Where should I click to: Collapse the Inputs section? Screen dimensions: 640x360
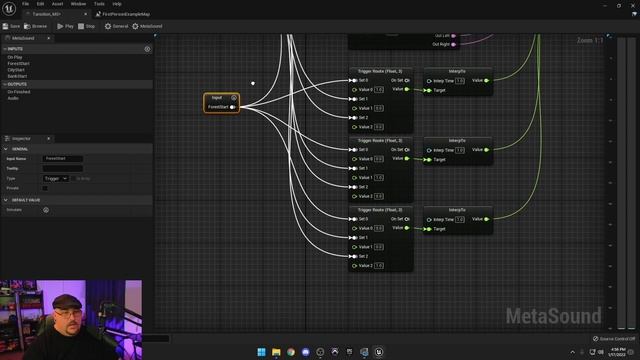(x=5, y=49)
